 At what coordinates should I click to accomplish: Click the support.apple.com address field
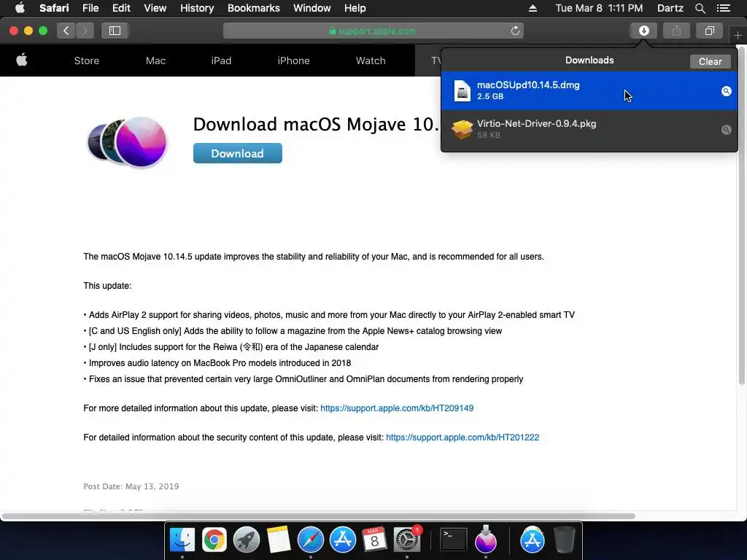point(373,31)
